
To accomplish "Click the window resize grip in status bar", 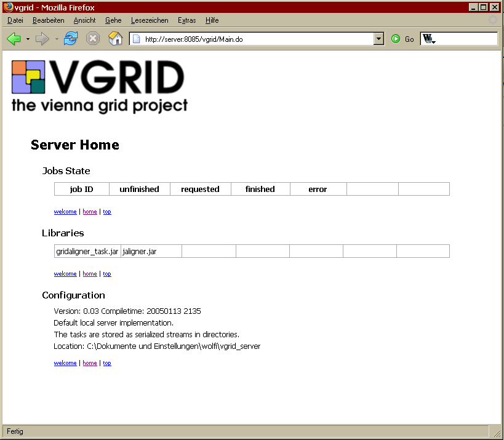I will coord(496,432).
